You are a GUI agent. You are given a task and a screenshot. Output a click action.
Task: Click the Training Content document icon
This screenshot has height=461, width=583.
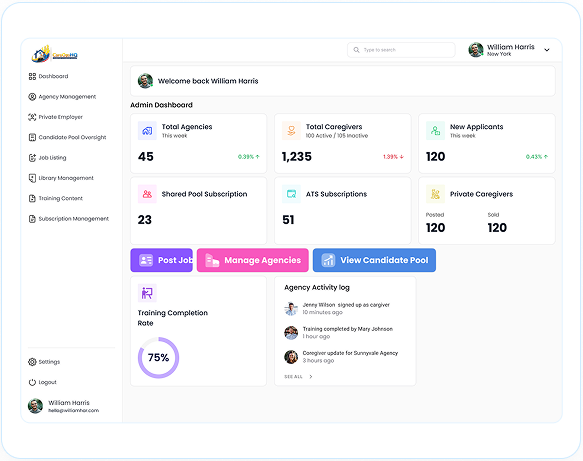point(32,198)
